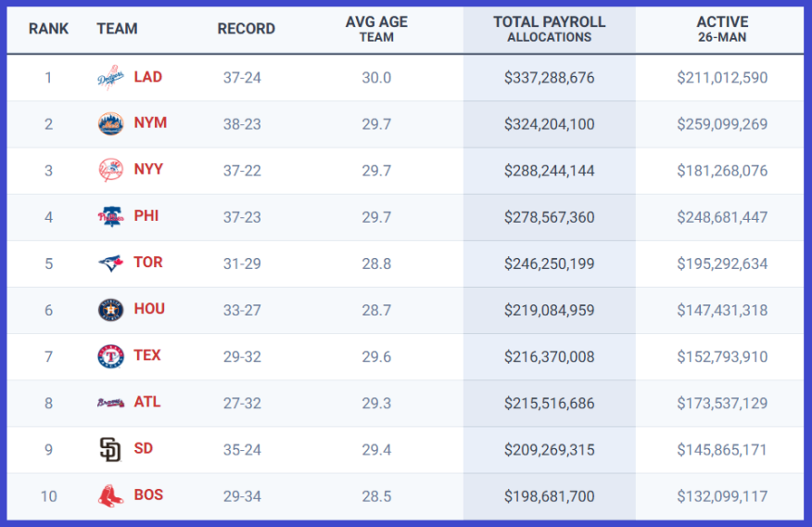The width and height of the screenshot is (812, 527).
Task: Select the Red Sox payroll $198,681,700
Action: tap(549, 496)
